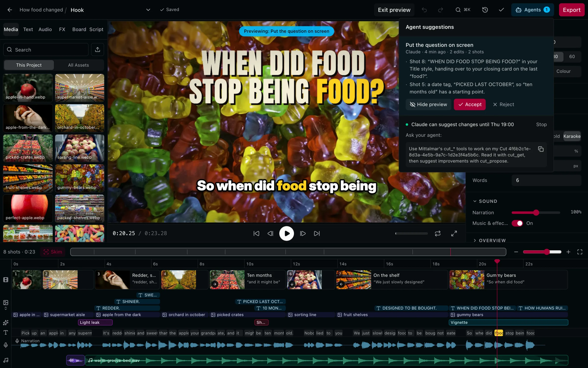Step back one frame

[270, 233]
